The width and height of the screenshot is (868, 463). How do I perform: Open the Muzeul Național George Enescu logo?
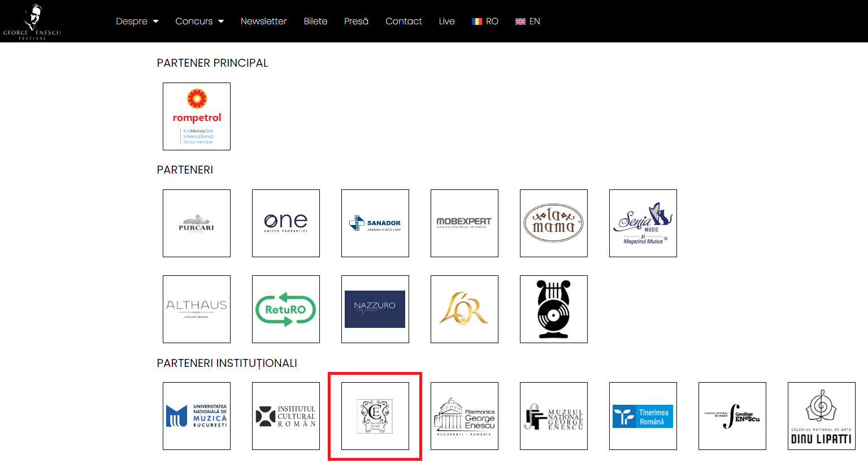click(x=554, y=416)
